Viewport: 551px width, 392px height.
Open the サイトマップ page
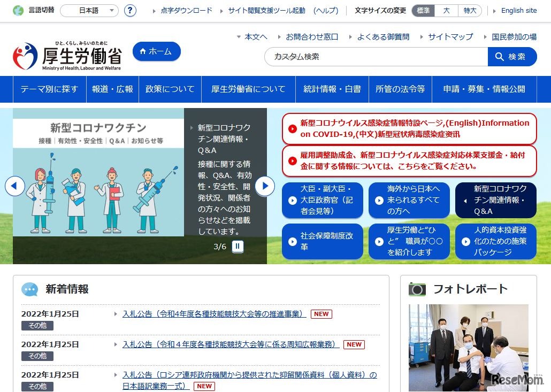coord(451,37)
